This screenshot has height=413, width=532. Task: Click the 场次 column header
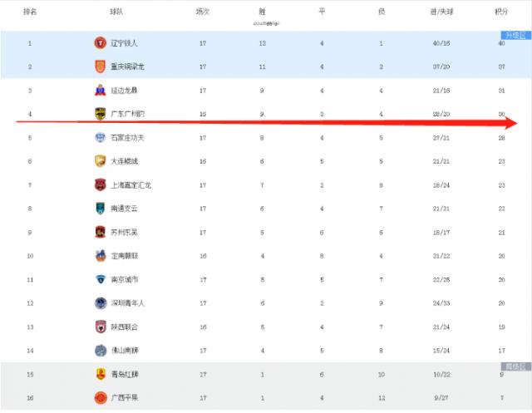202,12
